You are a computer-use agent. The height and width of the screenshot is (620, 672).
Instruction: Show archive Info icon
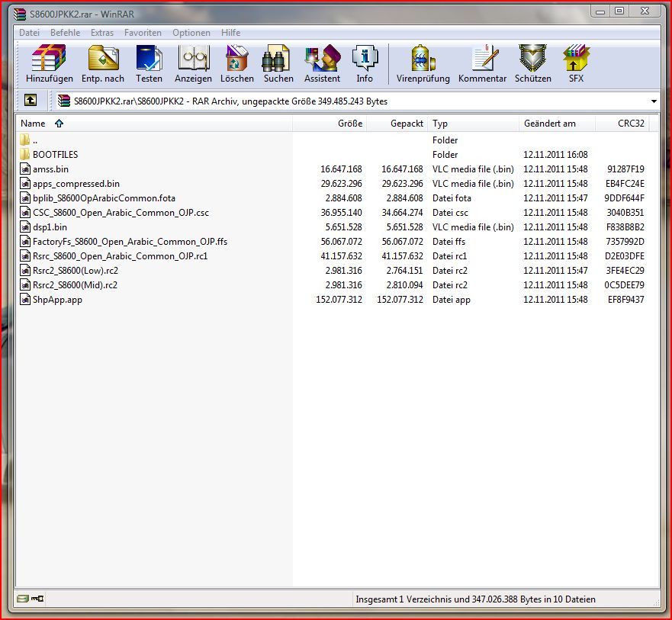[x=365, y=58]
